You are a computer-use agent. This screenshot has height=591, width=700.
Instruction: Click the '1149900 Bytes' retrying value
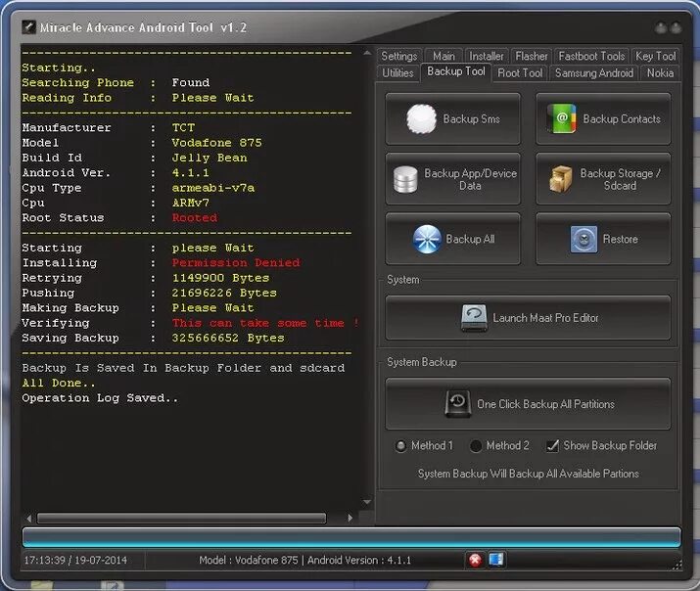220,278
